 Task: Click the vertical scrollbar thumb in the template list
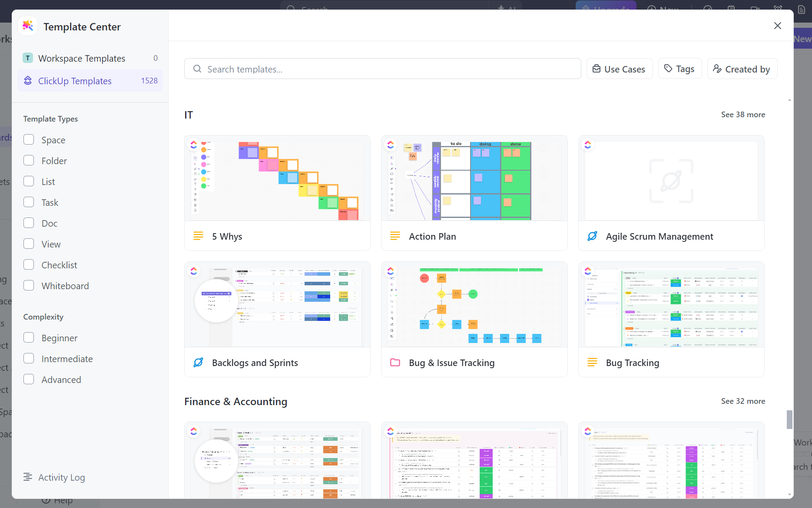point(789,419)
